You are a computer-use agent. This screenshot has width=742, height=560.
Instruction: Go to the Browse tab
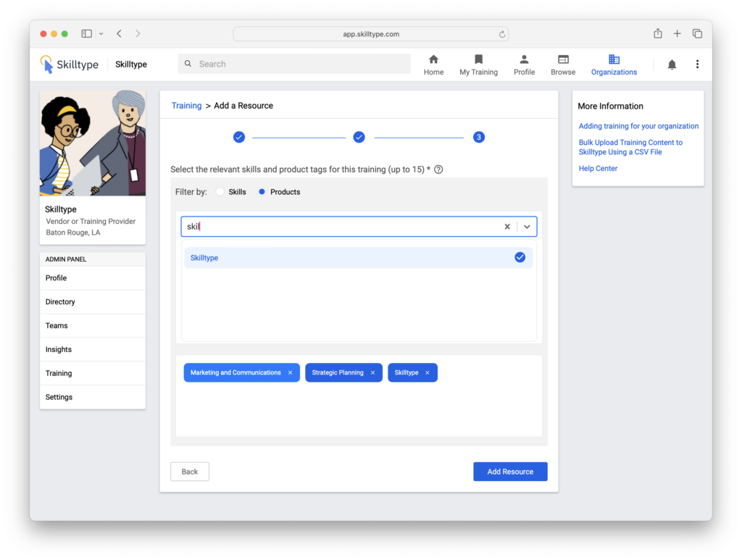(563, 64)
